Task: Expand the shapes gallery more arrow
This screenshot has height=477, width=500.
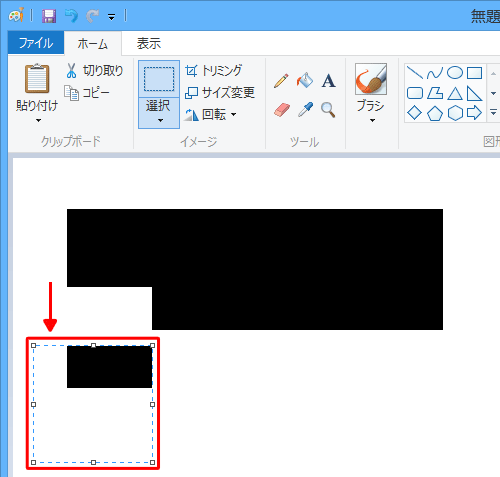Action: pyautogui.click(x=493, y=113)
